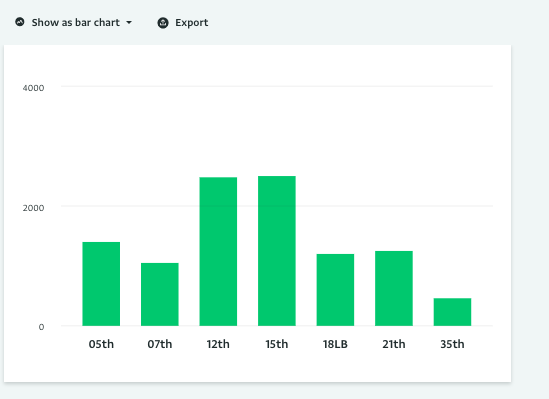The height and width of the screenshot is (399, 549).
Task: Select the 15th bar in the chart
Action: (277, 251)
